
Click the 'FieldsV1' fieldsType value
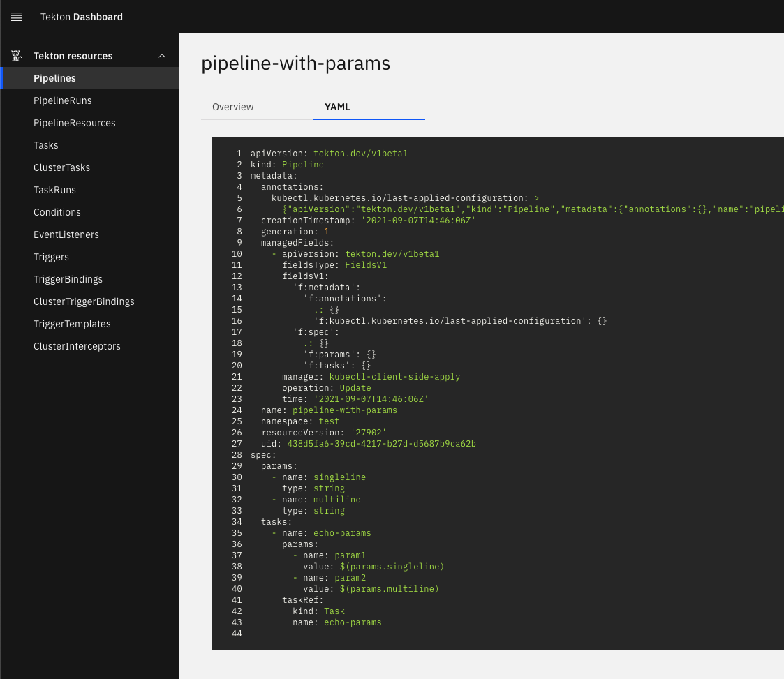coord(366,264)
